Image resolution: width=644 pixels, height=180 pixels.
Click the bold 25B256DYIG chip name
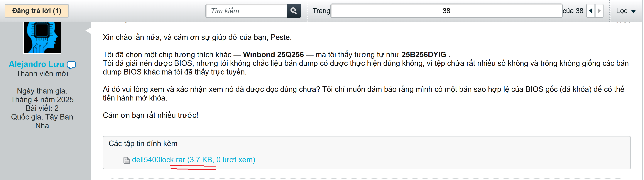(424, 54)
